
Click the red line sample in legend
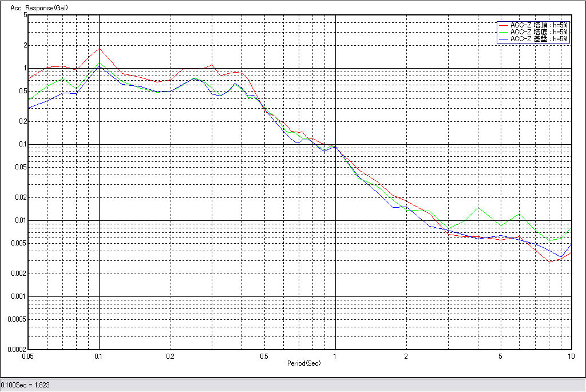504,25
